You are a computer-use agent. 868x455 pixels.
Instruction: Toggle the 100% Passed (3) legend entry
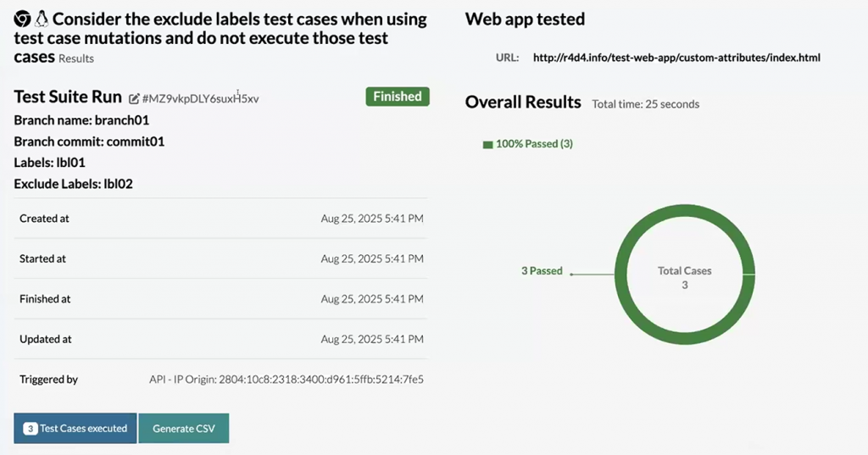533,144
